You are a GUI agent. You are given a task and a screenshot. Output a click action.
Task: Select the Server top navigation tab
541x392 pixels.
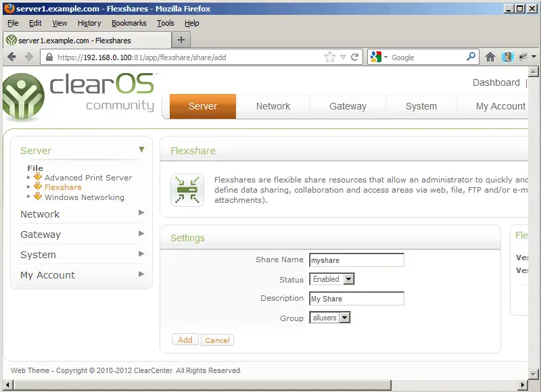(203, 106)
